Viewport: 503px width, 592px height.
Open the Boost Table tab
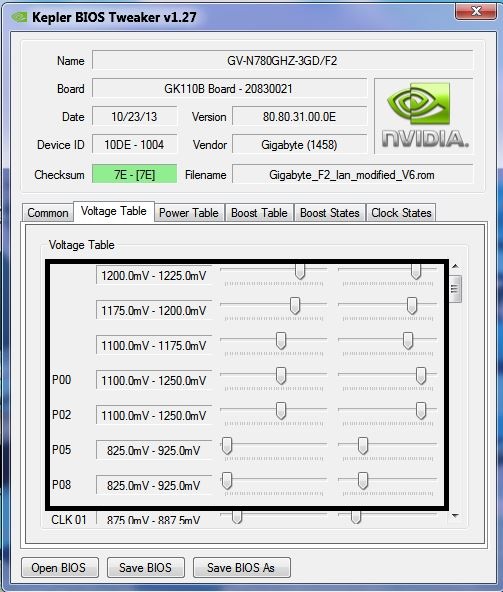(x=259, y=213)
